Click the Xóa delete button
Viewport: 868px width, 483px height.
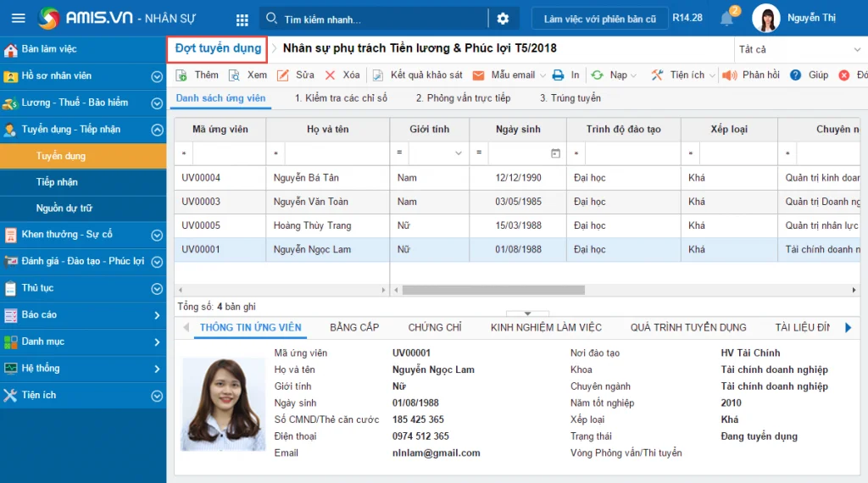331,75
